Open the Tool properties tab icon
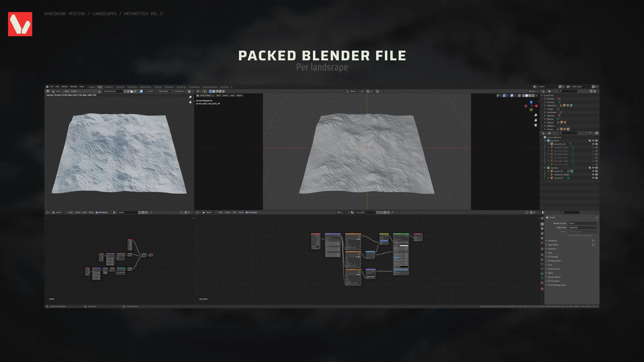 [x=542, y=218]
